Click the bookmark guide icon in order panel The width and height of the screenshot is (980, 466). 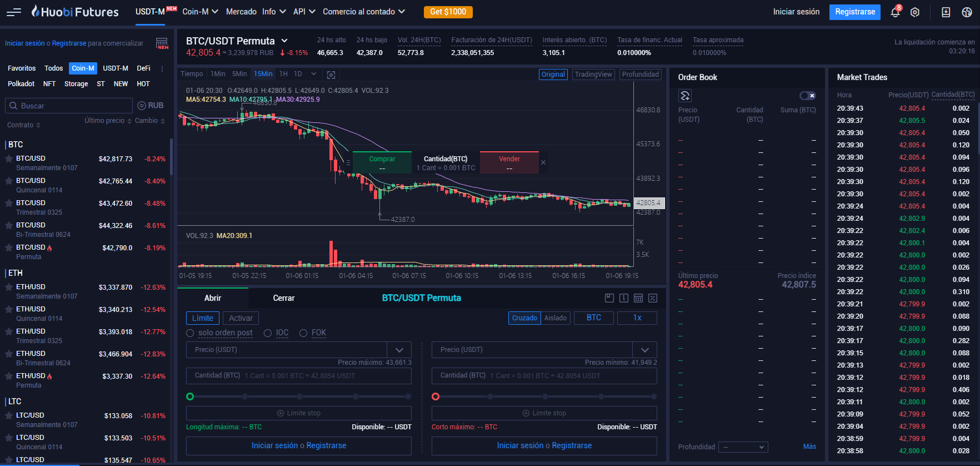pos(609,298)
